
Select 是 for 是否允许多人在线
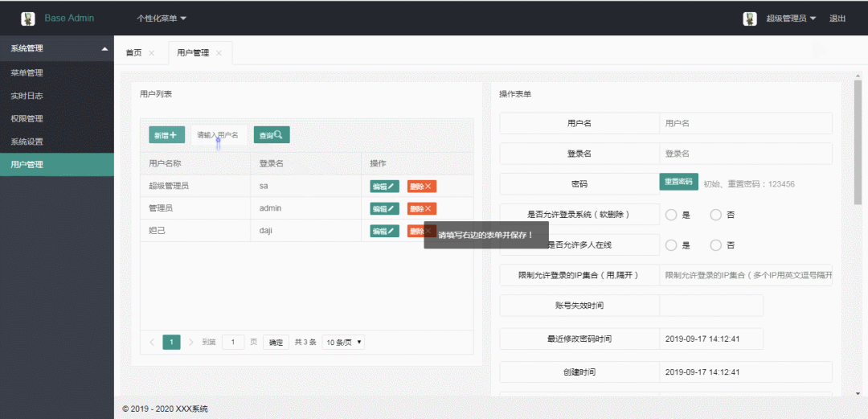coord(671,245)
